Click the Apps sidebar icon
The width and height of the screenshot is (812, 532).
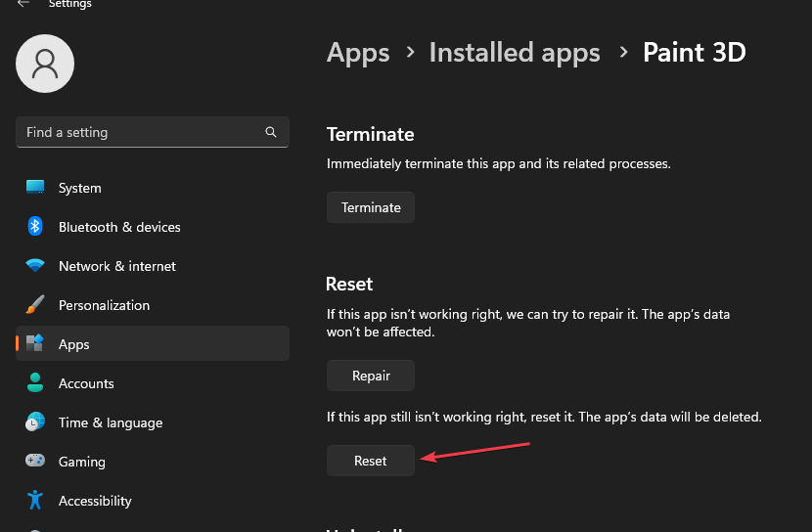(35, 343)
